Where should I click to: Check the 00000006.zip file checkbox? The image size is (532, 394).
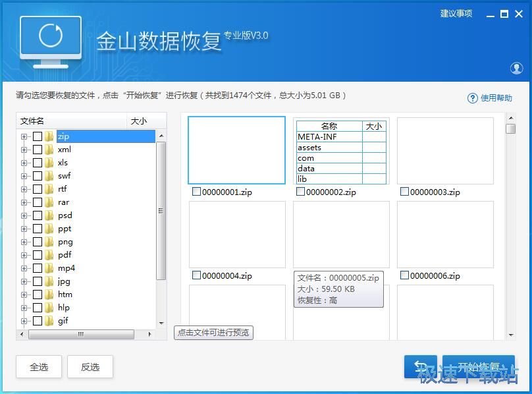[404, 275]
